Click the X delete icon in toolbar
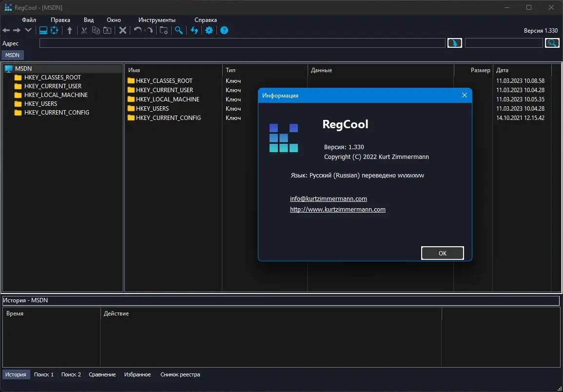The height and width of the screenshot is (392, 563). click(x=123, y=30)
